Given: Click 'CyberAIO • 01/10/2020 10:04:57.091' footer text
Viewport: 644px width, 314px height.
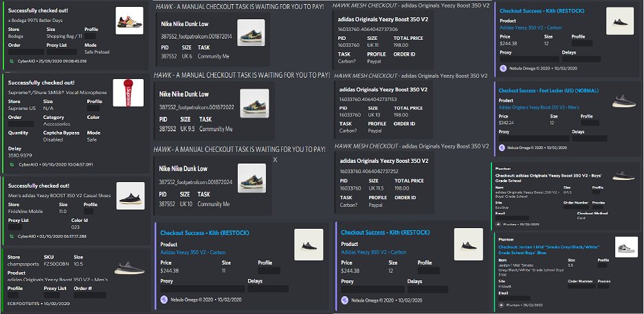Looking at the screenshot, I should click(56, 165).
